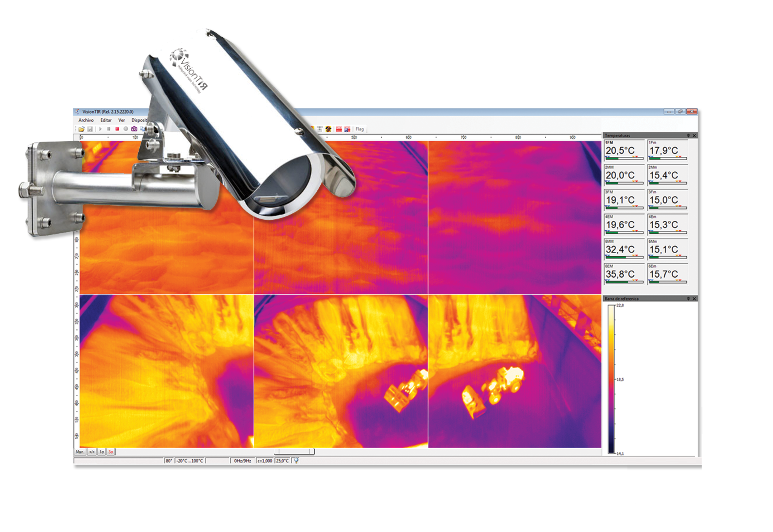Start playback with the Play icon
This screenshot has height=532, width=773.
pyautogui.click(x=100, y=129)
